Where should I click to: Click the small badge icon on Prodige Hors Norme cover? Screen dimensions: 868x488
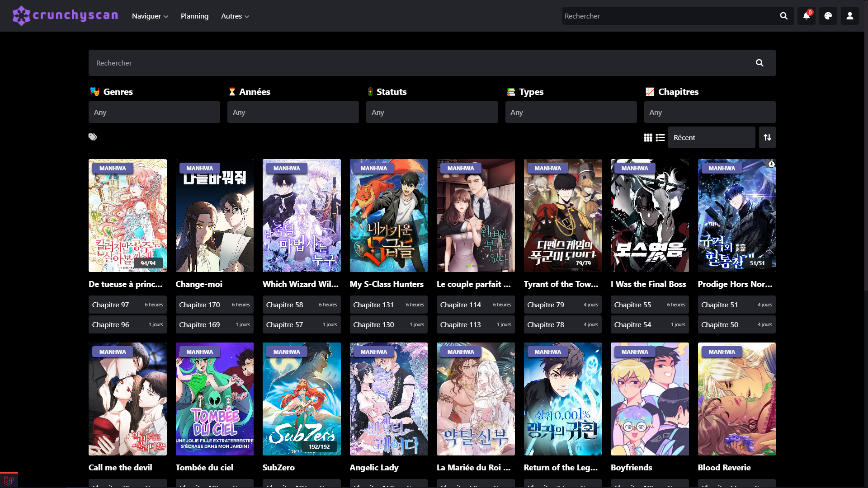click(x=771, y=164)
